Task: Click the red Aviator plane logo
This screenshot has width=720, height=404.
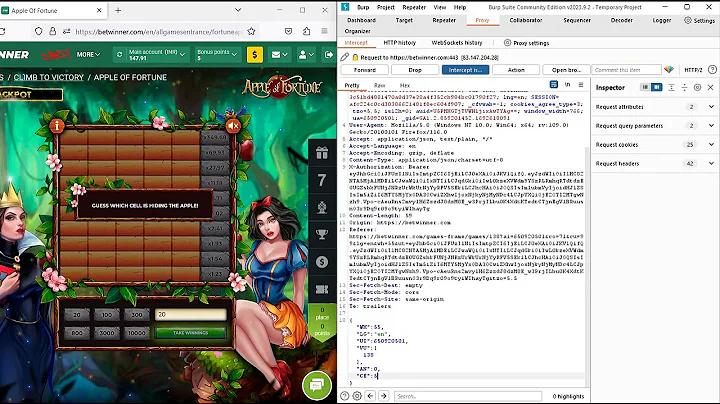Action: (x=56, y=55)
